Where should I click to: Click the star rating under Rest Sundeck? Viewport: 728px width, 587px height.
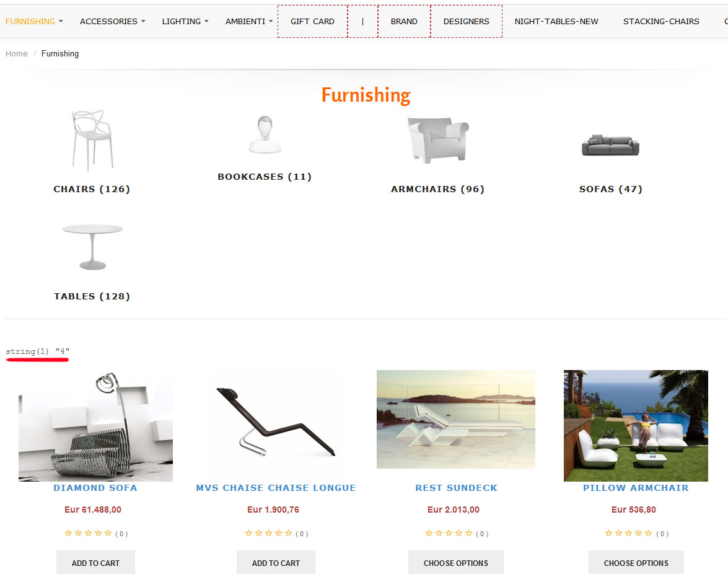[x=449, y=533]
